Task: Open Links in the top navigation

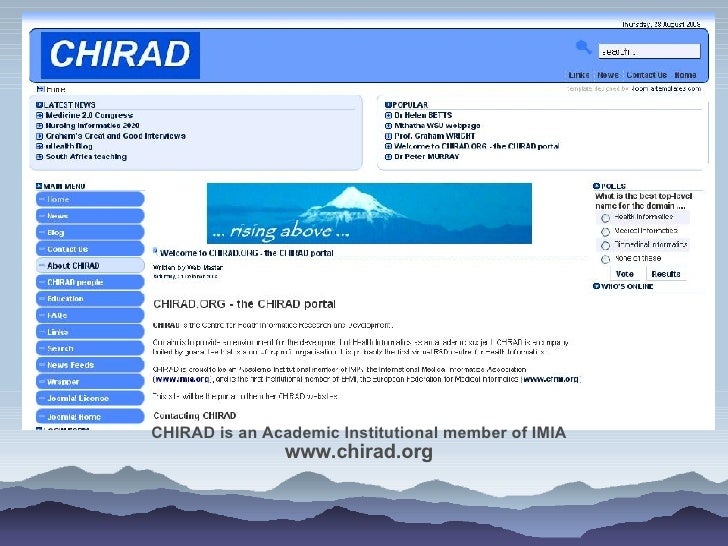Action: click(578, 75)
